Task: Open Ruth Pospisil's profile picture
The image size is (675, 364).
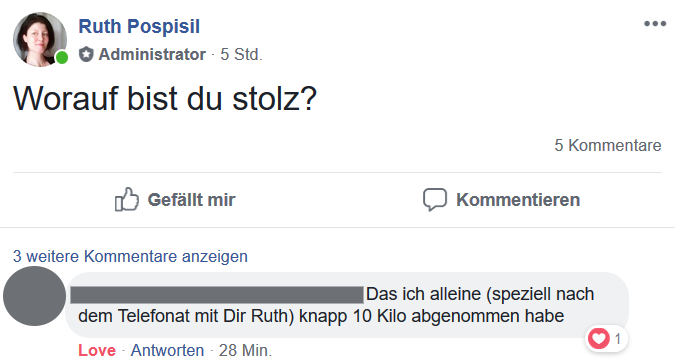Action: (40, 39)
